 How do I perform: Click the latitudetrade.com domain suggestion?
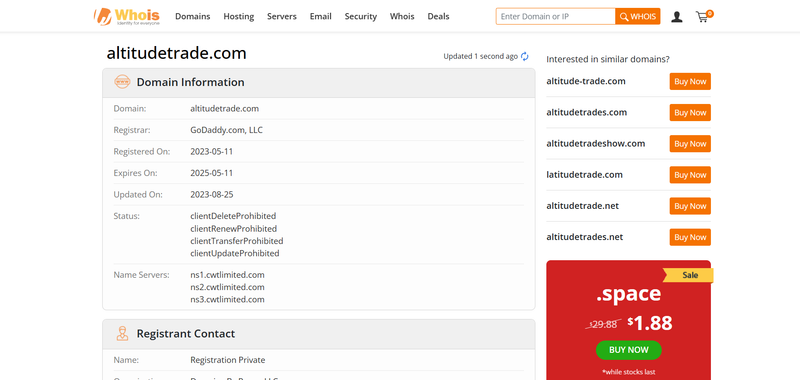coord(585,174)
